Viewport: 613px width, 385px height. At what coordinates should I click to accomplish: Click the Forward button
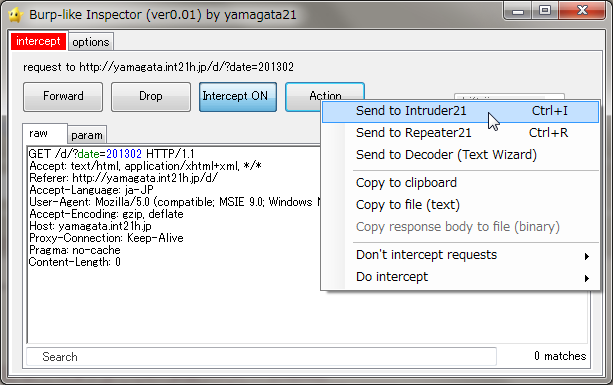tap(63, 97)
